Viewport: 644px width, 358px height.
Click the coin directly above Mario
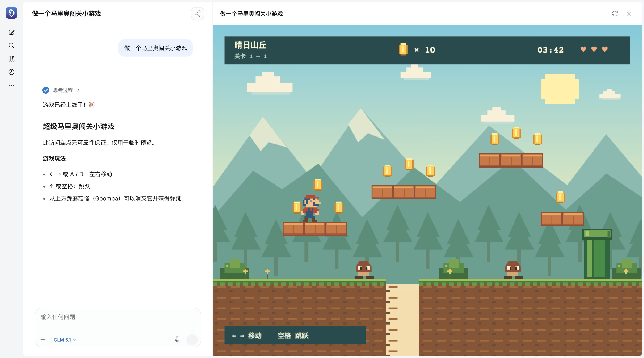coord(318,185)
